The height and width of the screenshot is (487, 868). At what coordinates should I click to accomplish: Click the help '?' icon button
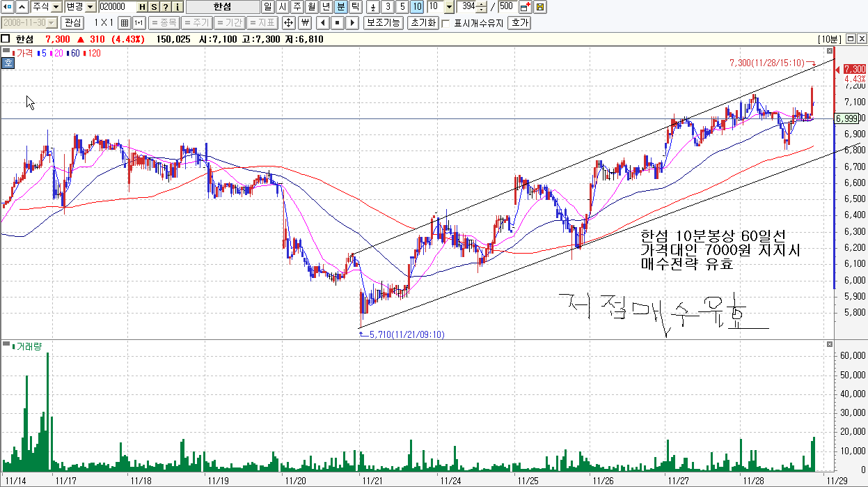pyautogui.click(x=166, y=7)
